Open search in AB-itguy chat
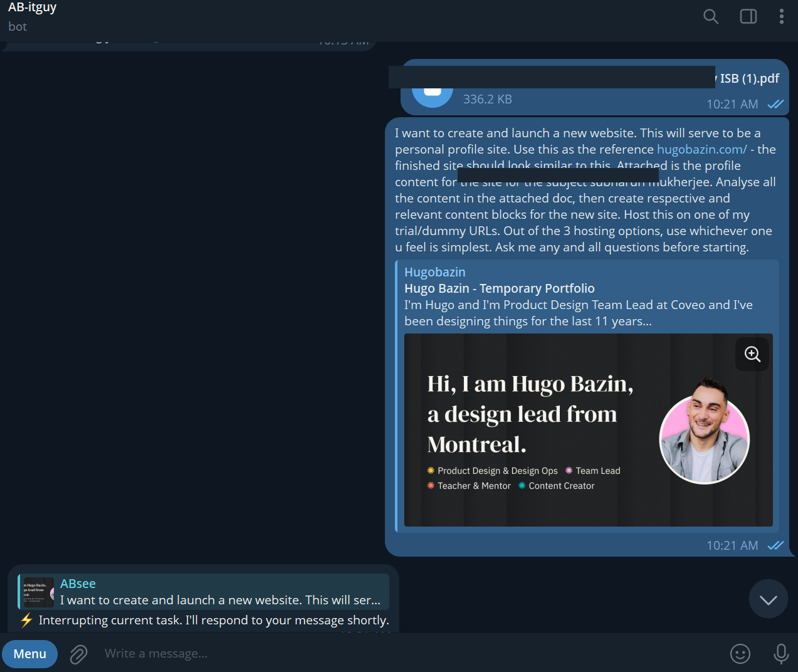This screenshot has height=672, width=798. click(710, 16)
